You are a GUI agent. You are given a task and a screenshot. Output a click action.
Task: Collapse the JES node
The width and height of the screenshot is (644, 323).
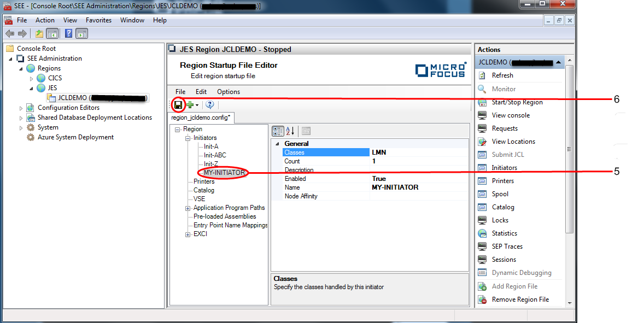coord(31,88)
